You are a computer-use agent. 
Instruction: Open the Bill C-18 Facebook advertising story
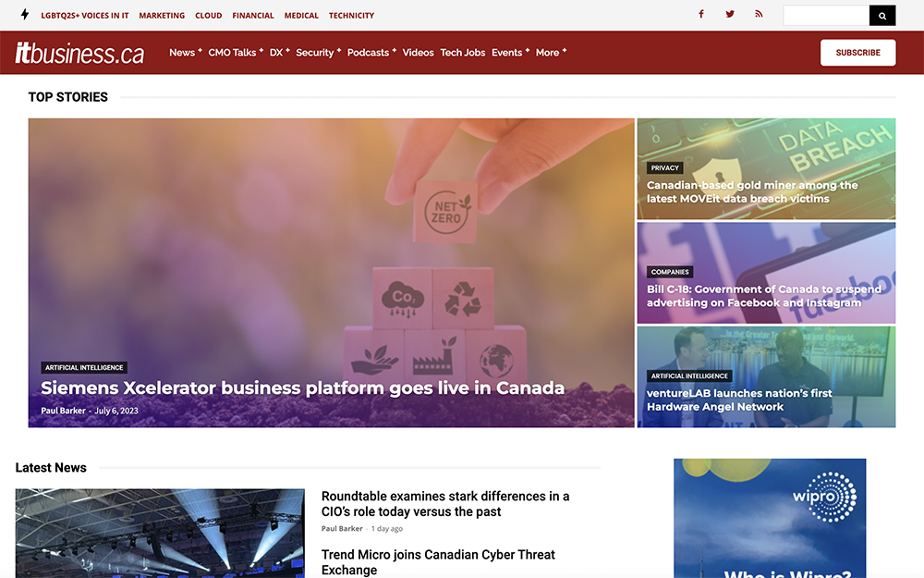[763, 296]
